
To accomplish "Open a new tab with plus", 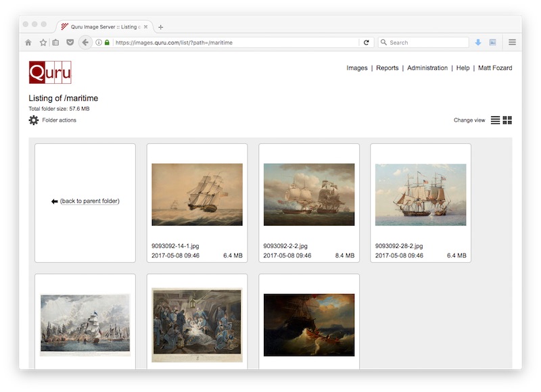I will pos(160,27).
